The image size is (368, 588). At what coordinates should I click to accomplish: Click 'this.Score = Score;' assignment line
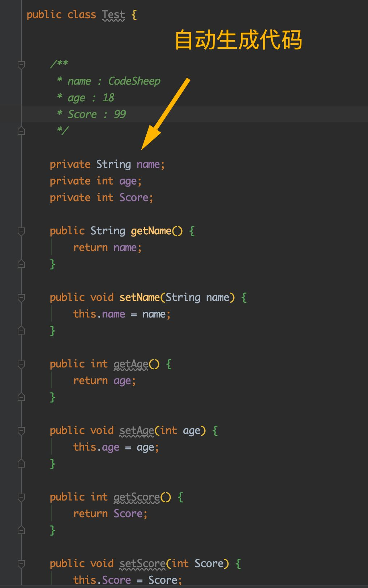pyautogui.click(x=128, y=580)
